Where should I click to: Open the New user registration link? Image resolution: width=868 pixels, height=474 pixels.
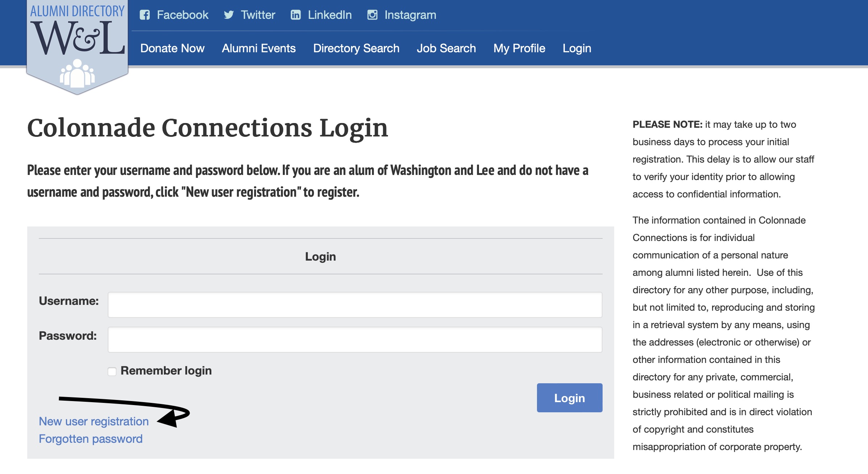[94, 421]
